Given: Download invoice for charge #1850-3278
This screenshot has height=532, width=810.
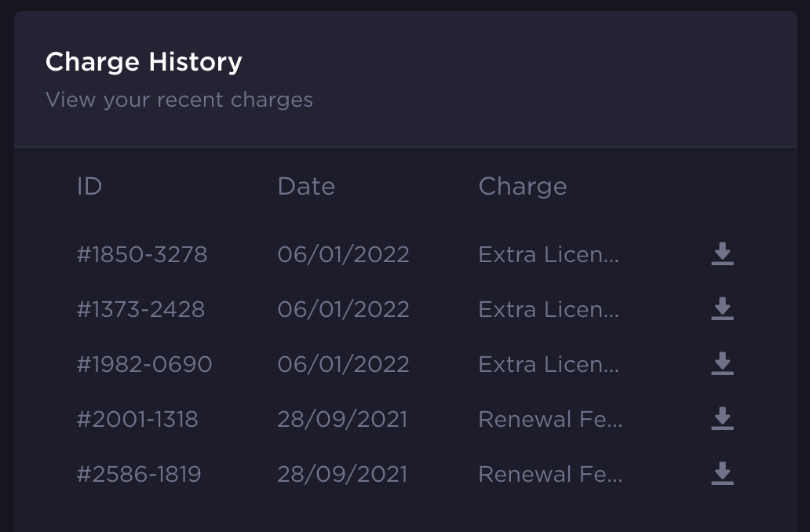Looking at the screenshot, I should (x=722, y=253).
